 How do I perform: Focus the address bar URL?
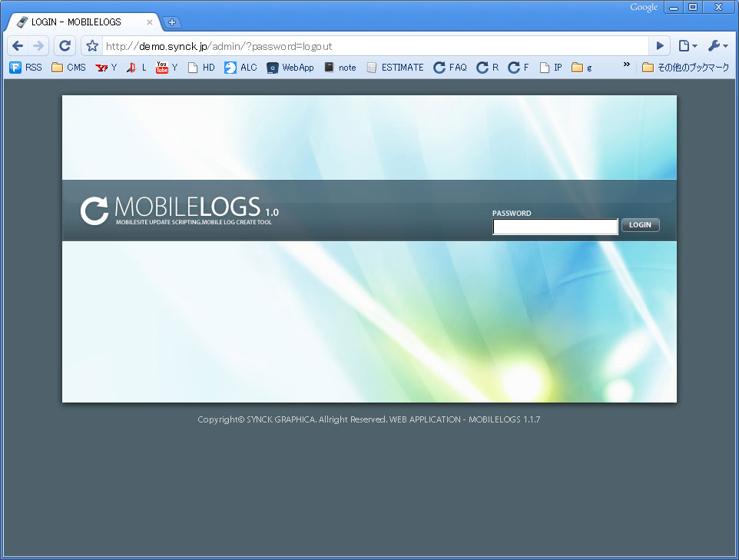coord(375,46)
